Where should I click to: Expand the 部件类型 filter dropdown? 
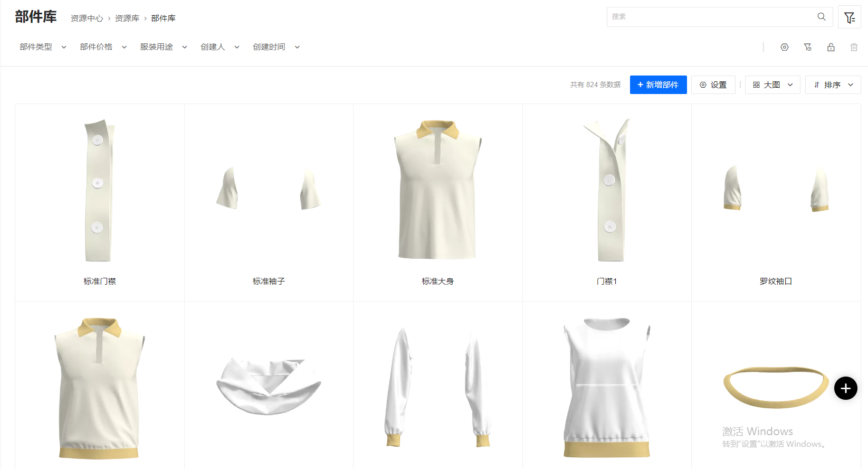pos(43,47)
